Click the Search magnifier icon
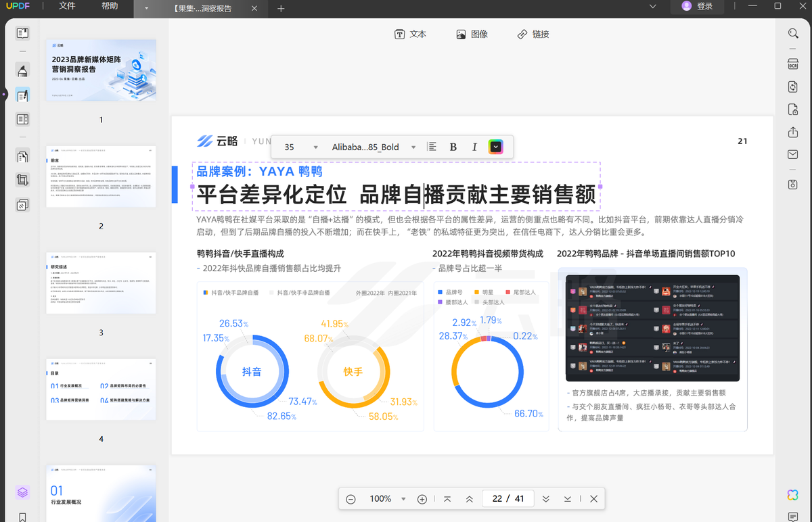 (793, 33)
